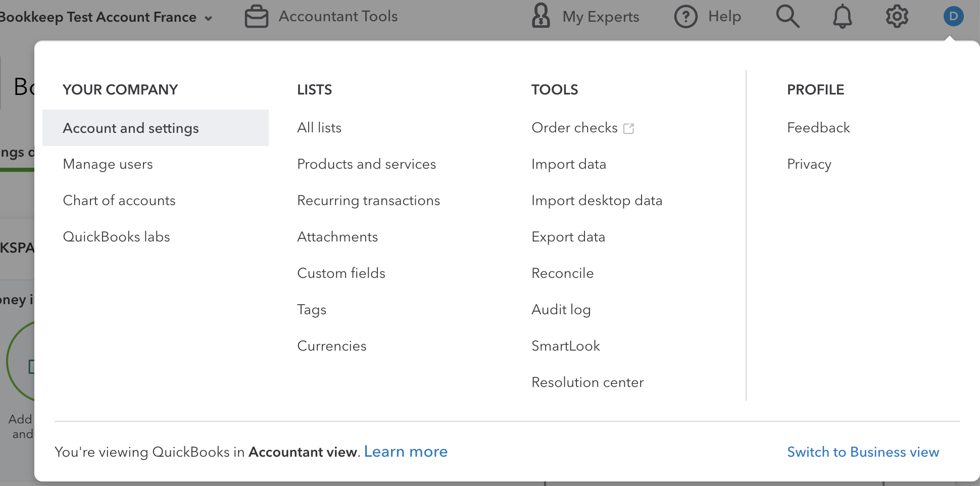The height and width of the screenshot is (486, 980).
Task: Click Switch to Business view
Action: [863, 452]
